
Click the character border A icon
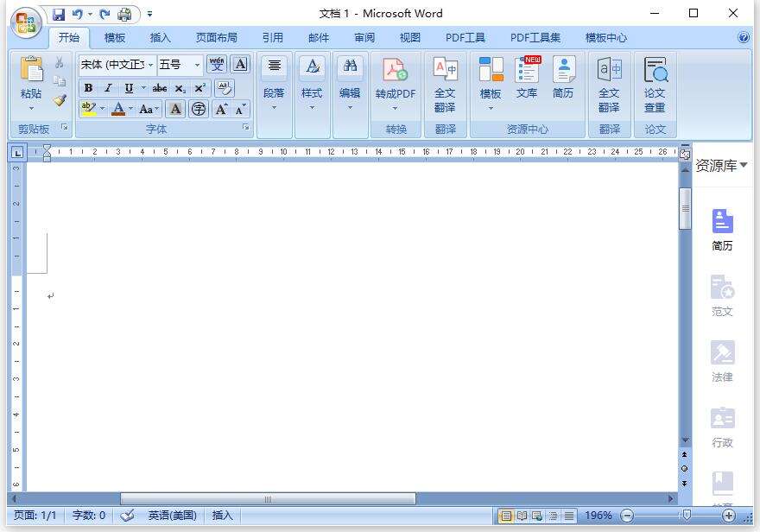coord(240,64)
